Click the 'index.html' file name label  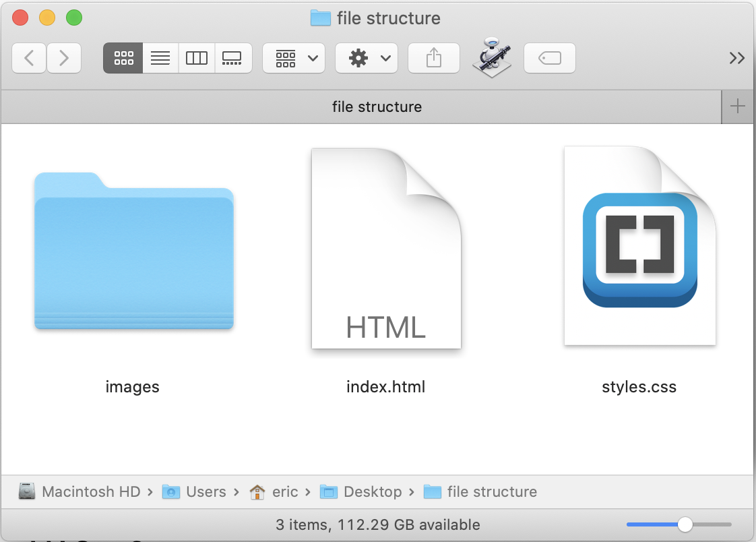(385, 387)
